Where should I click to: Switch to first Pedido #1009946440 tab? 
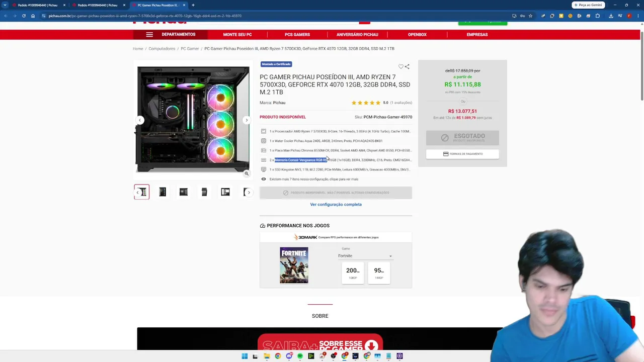(38, 5)
